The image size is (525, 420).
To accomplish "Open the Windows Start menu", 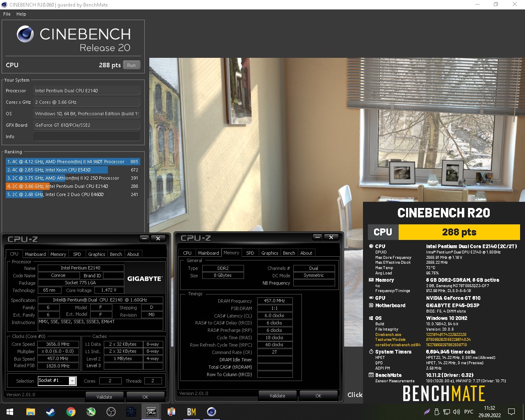I will [10, 412].
